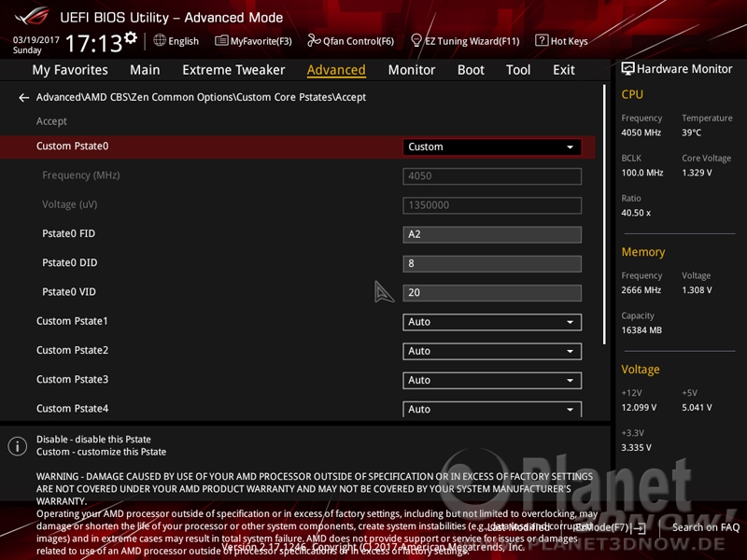Open Custom Pstate4 Auto dropdown

pyautogui.click(x=492, y=409)
